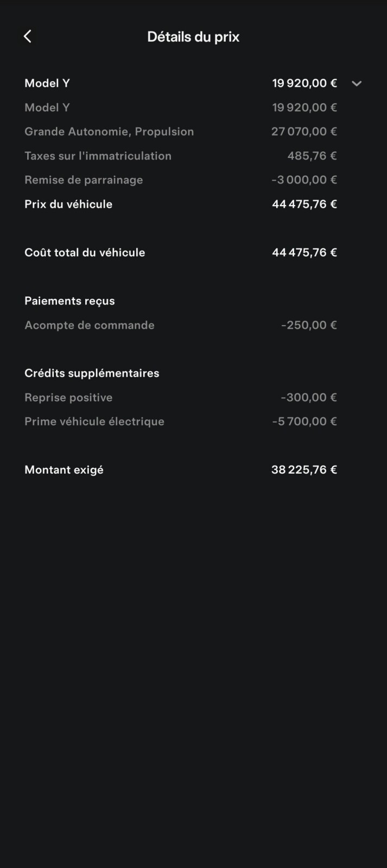Tap the 27 070,00 € option price

tap(304, 131)
